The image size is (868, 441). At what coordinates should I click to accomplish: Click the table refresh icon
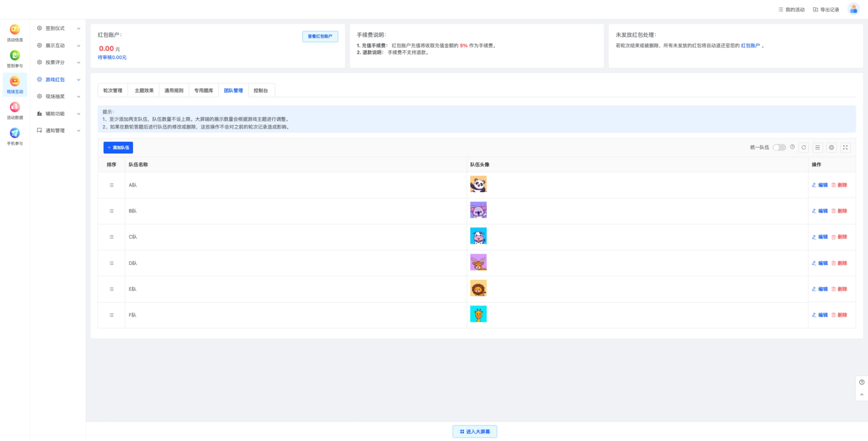pyautogui.click(x=804, y=148)
